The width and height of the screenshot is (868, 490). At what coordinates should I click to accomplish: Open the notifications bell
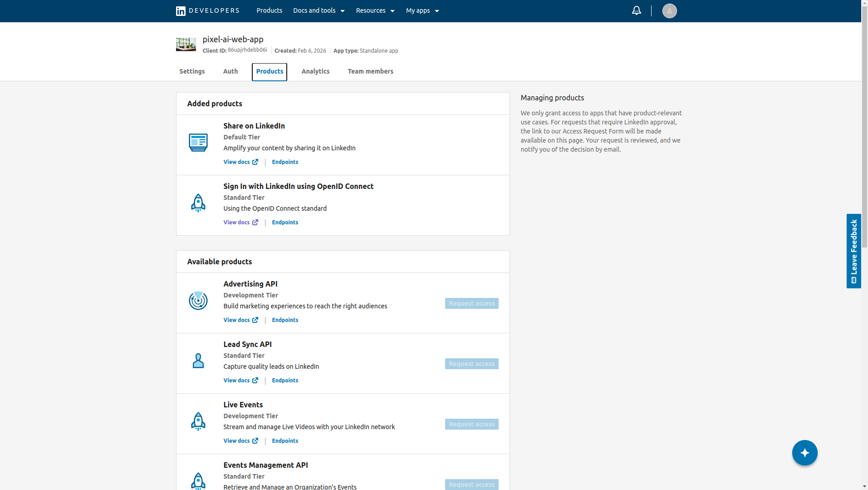tap(637, 10)
